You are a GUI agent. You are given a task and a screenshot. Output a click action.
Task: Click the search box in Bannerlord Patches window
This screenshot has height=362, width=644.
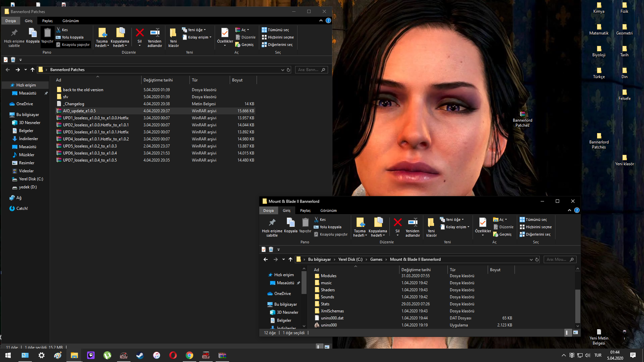coord(312,70)
